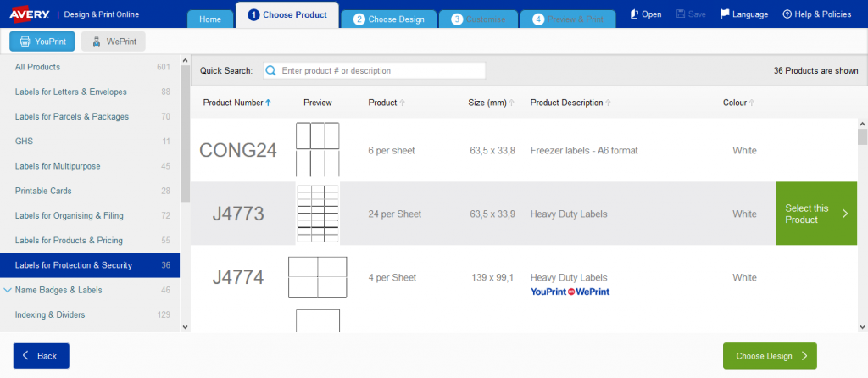Click the green Choose Design button

(770, 356)
